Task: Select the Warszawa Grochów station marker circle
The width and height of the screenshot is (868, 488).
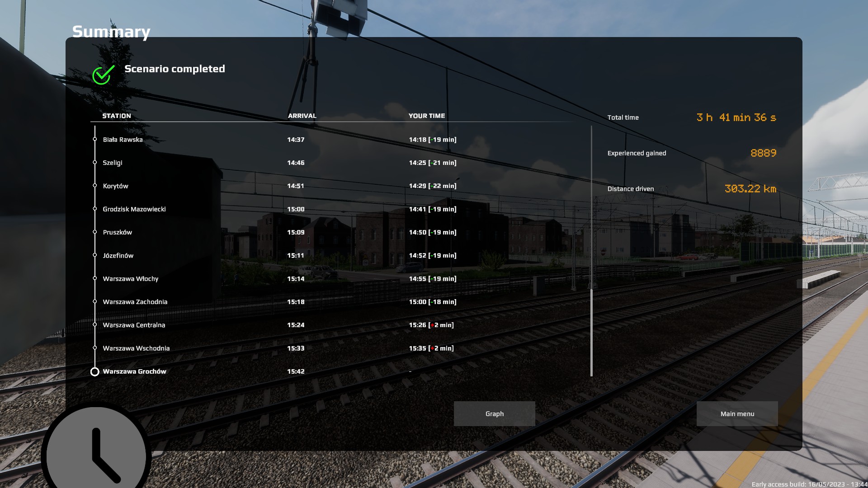Action: pos(94,372)
